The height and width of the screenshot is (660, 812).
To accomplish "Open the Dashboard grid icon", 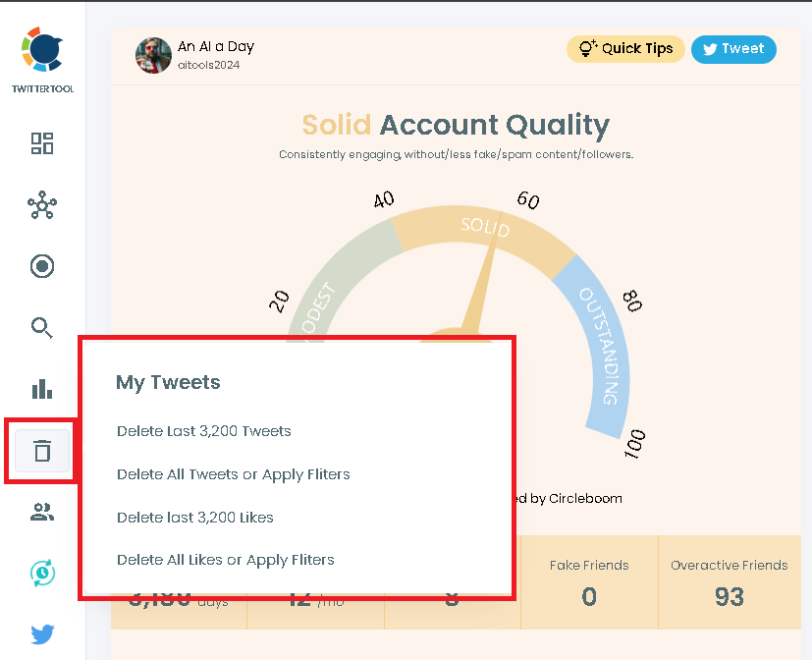I will (42, 143).
